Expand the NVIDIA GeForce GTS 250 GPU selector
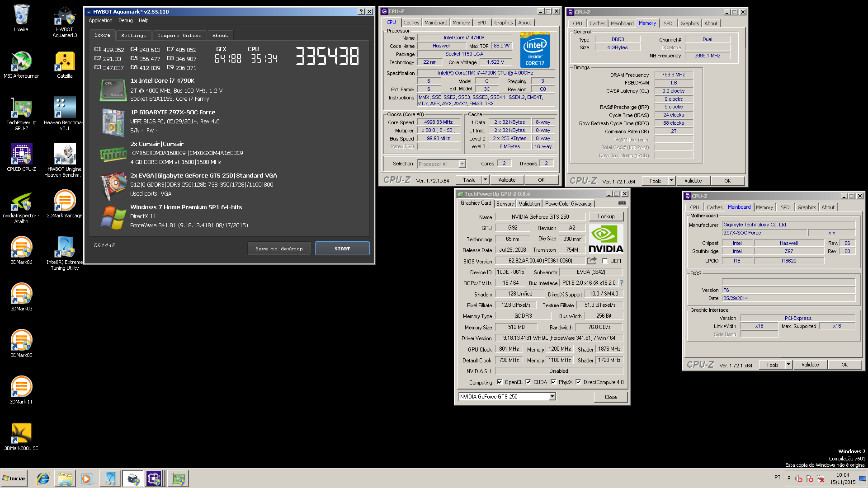The width and height of the screenshot is (868, 488). (552, 397)
